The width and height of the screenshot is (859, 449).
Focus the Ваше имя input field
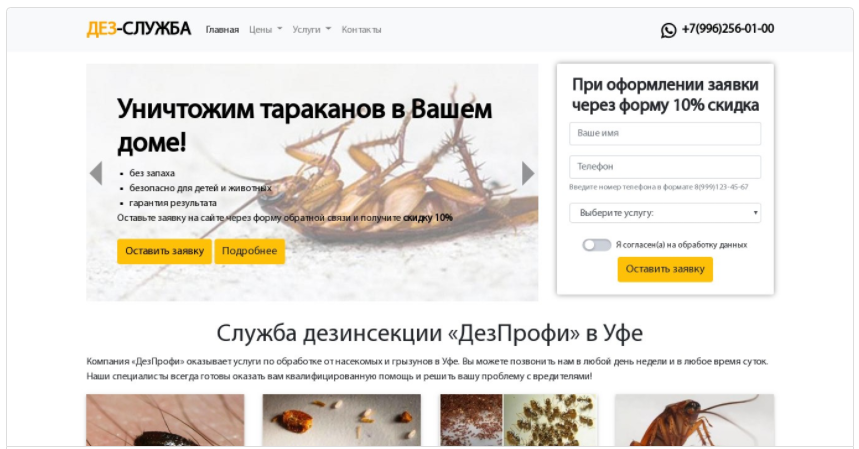(x=665, y=134)
